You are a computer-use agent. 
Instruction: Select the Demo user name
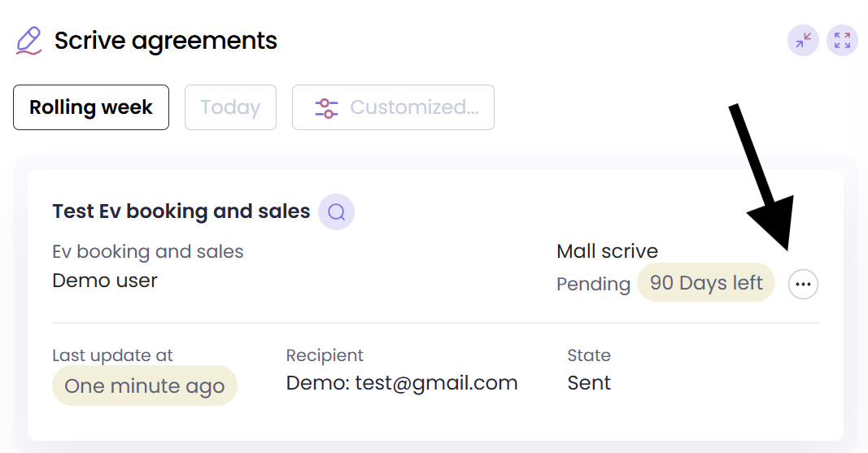point(105,281)
